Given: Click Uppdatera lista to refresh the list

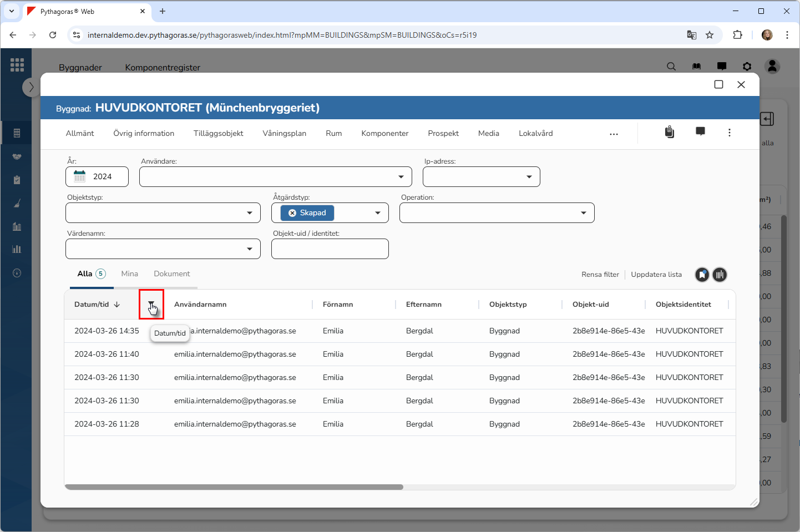Looking at the screenshot, I should 656,275.
